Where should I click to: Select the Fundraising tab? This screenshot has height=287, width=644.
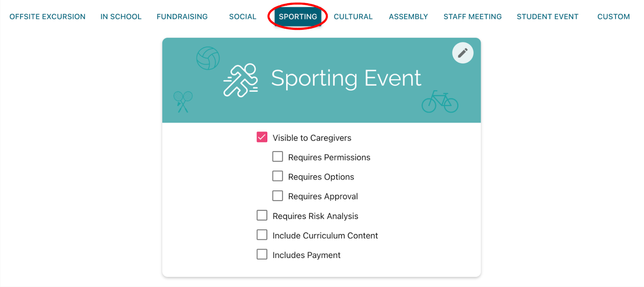[x=182, y=17]
